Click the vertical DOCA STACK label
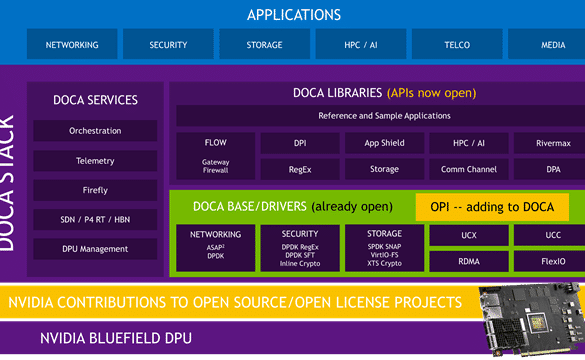This screenshot has width=585, height=360. (8, 183)
